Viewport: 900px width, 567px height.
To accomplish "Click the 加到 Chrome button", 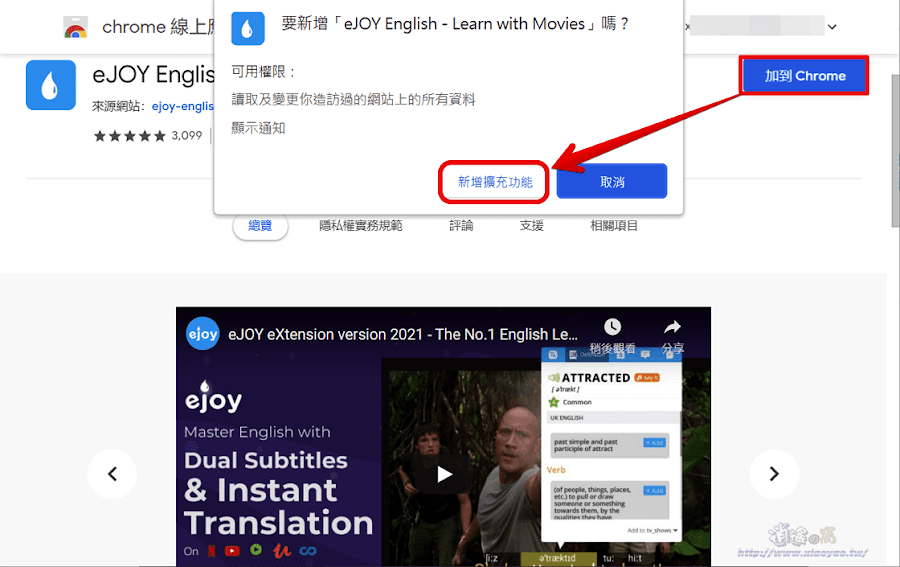I will 804,76.
